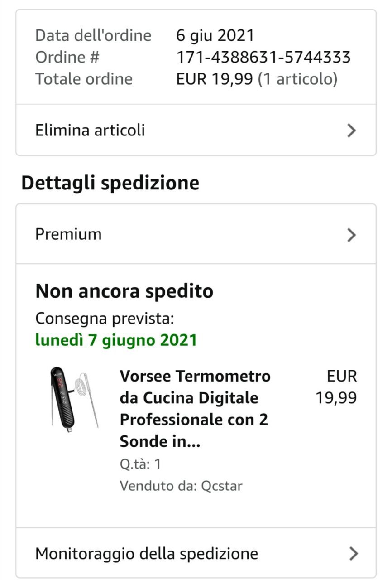Screen dimensions: 392x580
Task: Click the item price EUR 19,99 on product row
Action: [336, 387]
